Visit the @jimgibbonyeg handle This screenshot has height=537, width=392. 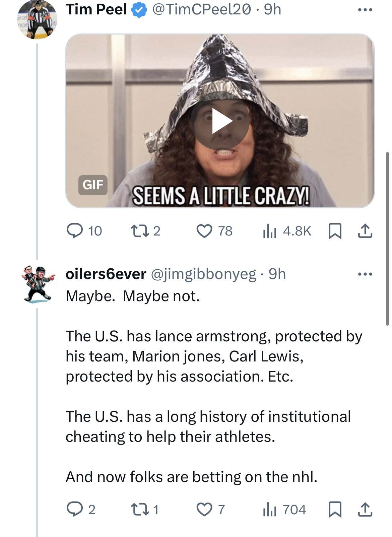pyautogui.click(x=203, y=274)
